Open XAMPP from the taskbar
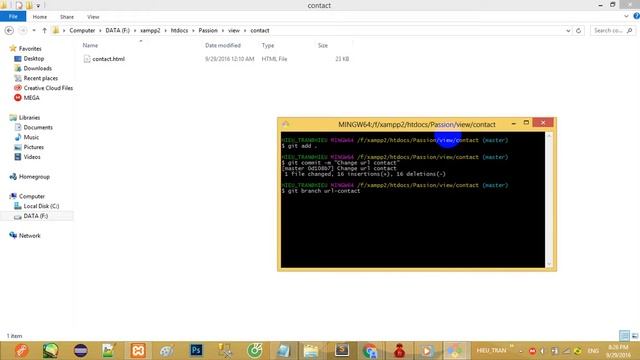The image size is (640, 360). (138, 351)
